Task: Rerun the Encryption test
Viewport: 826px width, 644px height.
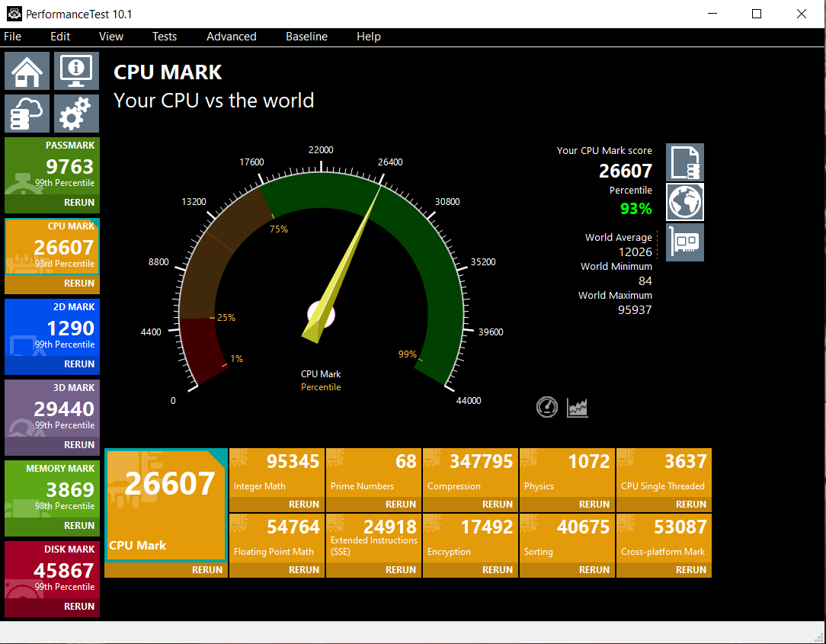Action: coord(497,569)
